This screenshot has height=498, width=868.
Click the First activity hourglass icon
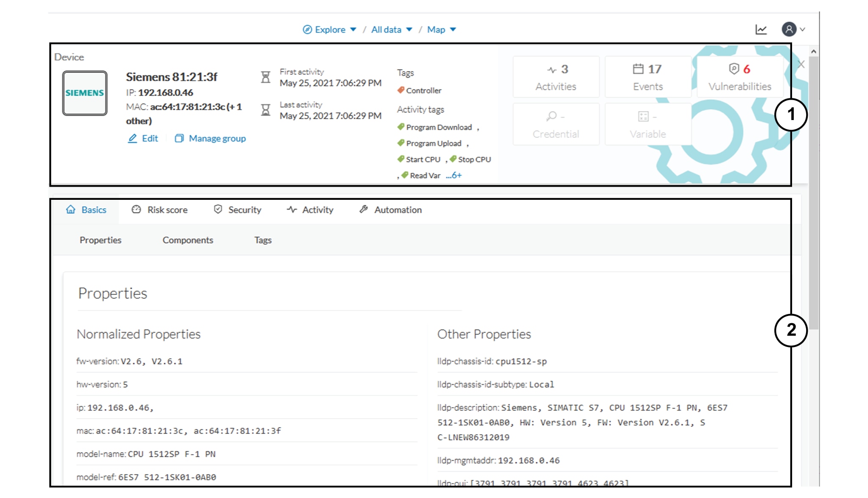click(x=266, y=77)
